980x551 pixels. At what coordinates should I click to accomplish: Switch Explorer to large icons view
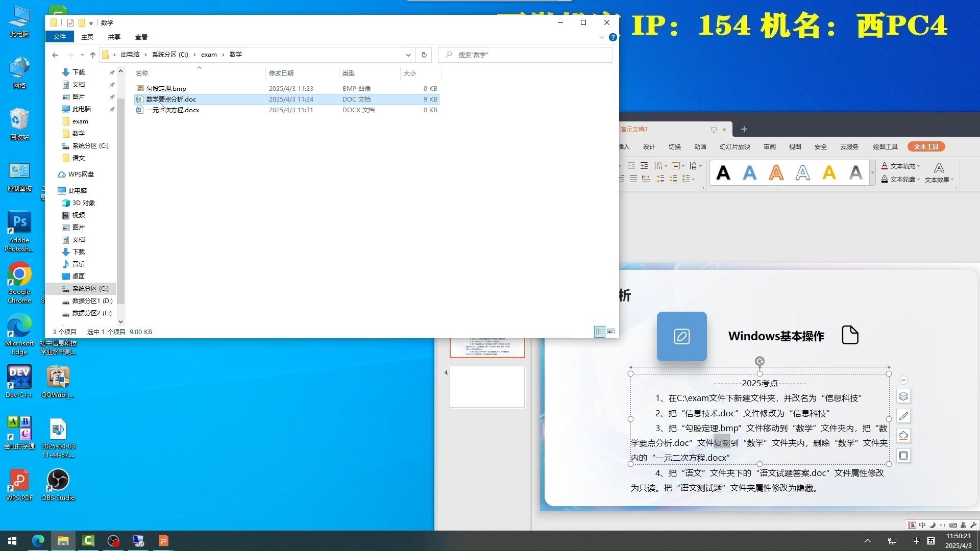click(611, 332)
